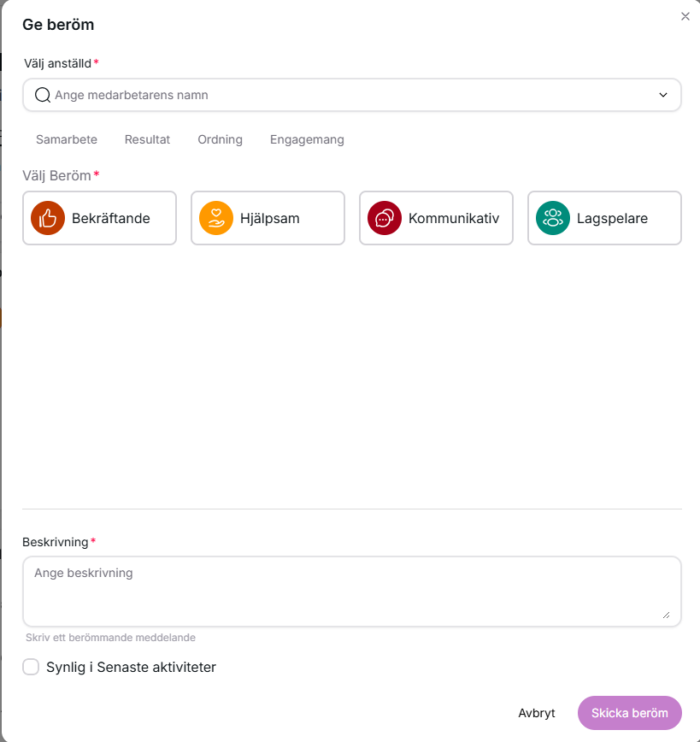
Task: Click the yellow Hjälpsam heart-hand icon
Action: point(216,218)
